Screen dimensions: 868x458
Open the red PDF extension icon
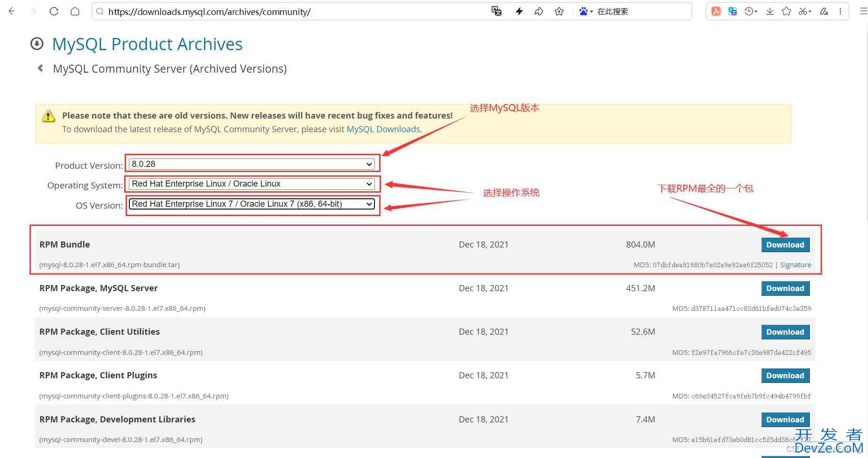click(x=716, y=11)
